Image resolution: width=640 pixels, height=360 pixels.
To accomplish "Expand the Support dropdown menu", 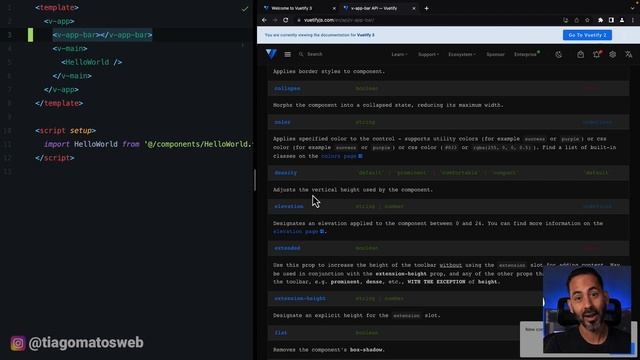I will [x=428, y=54].
